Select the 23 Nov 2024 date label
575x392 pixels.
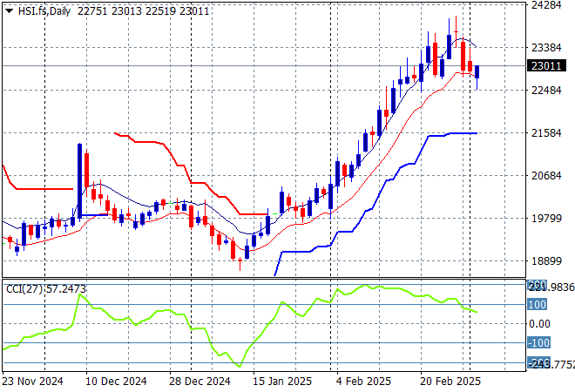tap(34, 382)
